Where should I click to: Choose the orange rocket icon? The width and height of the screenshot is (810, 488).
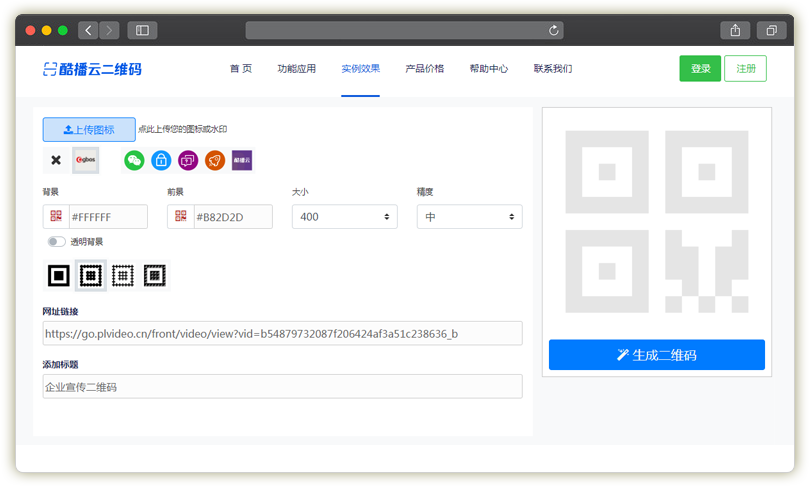[x=215, y=160]
